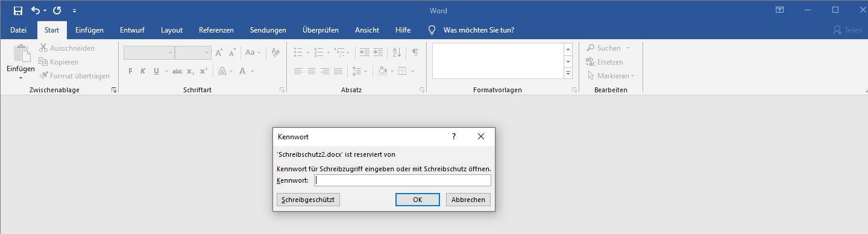Click the 'Was möchten Sie tun?' search box
Image resolution: width=868 pixels, height=234 pixels.
[x=479, y=30]
